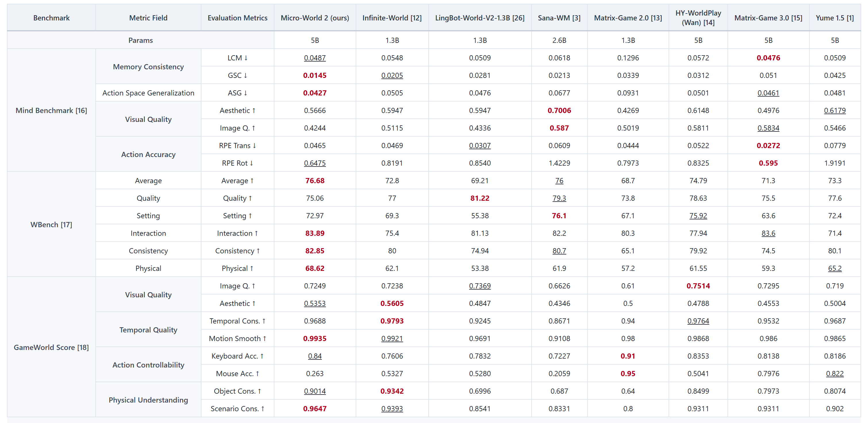Select the GameWorld Score [18] cell
Screen dimensions: 868x423
click(x=51, y=347)
